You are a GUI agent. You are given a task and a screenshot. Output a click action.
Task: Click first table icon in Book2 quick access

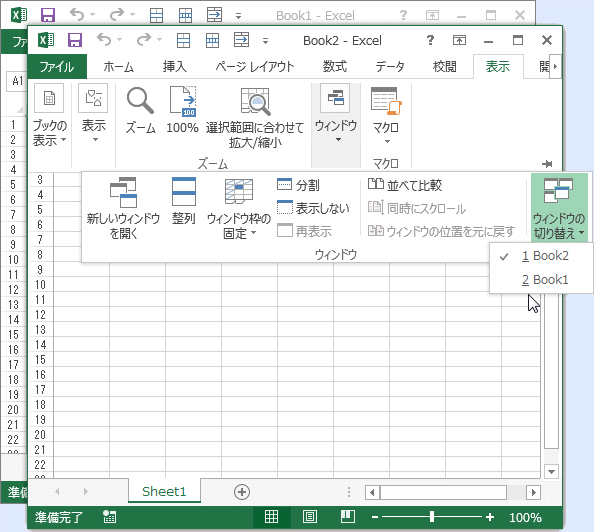click(183, 40)
